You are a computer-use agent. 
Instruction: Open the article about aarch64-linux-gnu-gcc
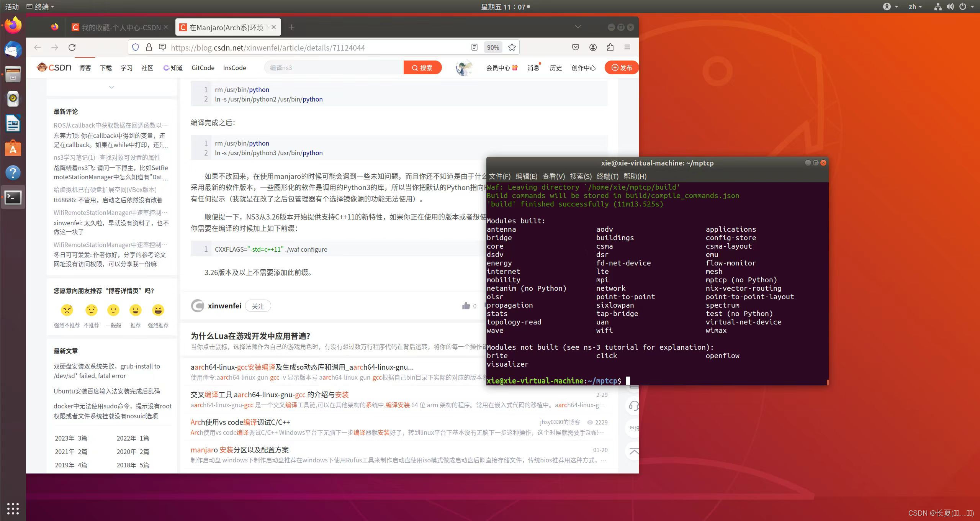pyautogui.click(x=302, y=367)
